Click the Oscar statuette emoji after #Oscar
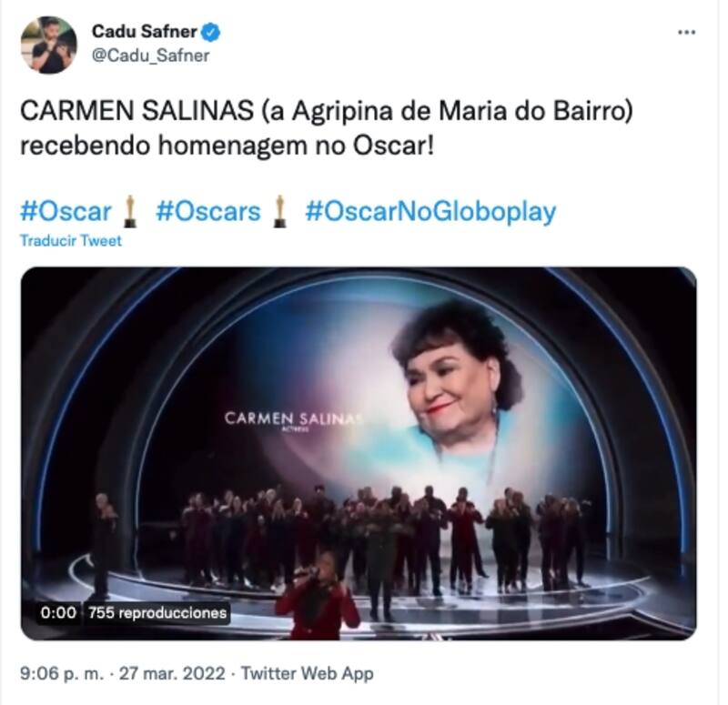 (130, 211)
